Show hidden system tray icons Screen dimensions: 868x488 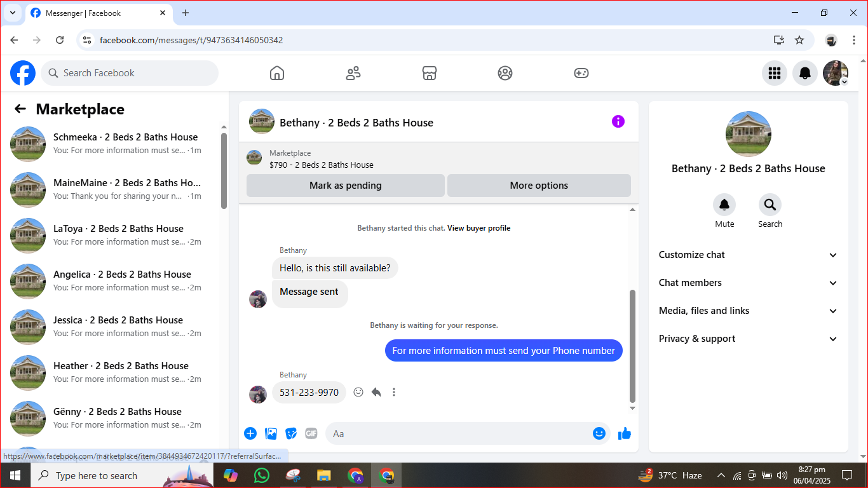[x=721, y=475]
